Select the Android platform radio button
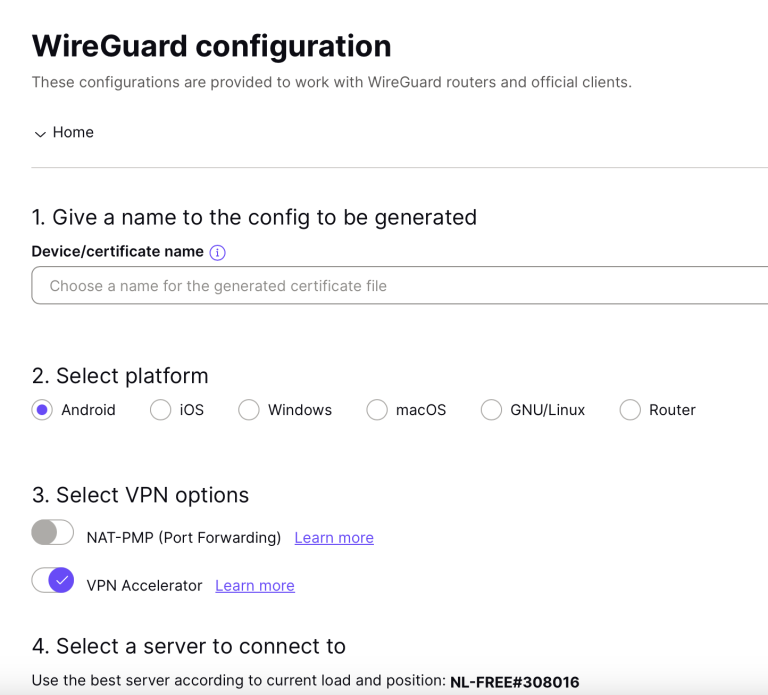The image size is (768, 695). (x=42, y=410)
